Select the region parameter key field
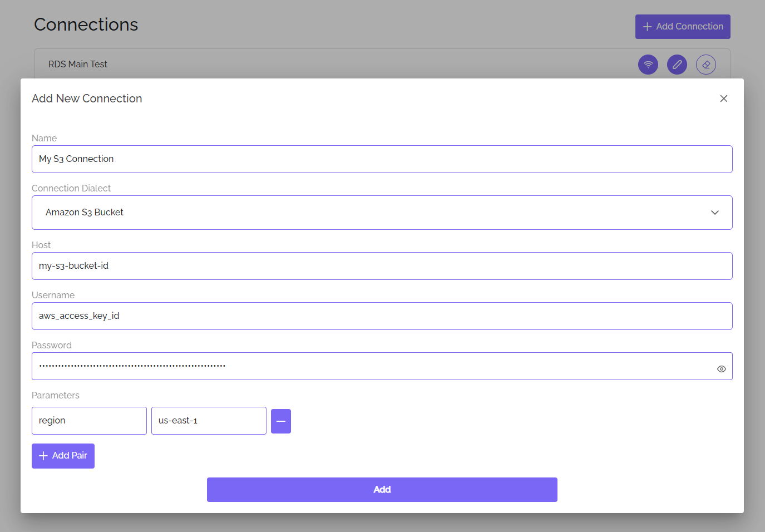 pos(89,421)
